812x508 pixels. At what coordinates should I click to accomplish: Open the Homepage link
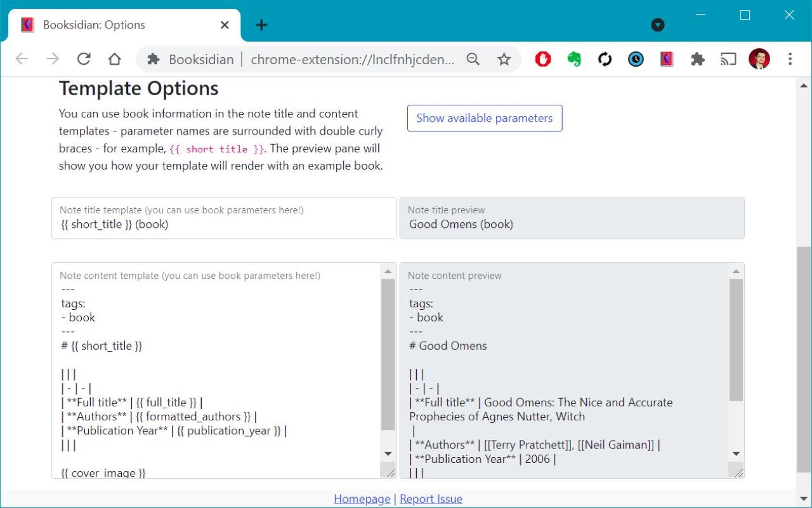362,498
